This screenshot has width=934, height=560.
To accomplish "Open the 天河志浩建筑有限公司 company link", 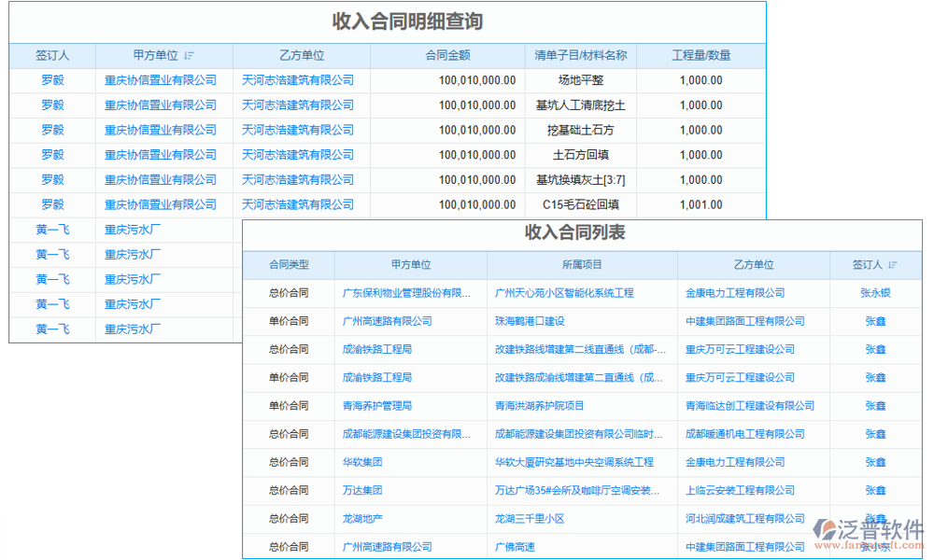I will (297, 80).
